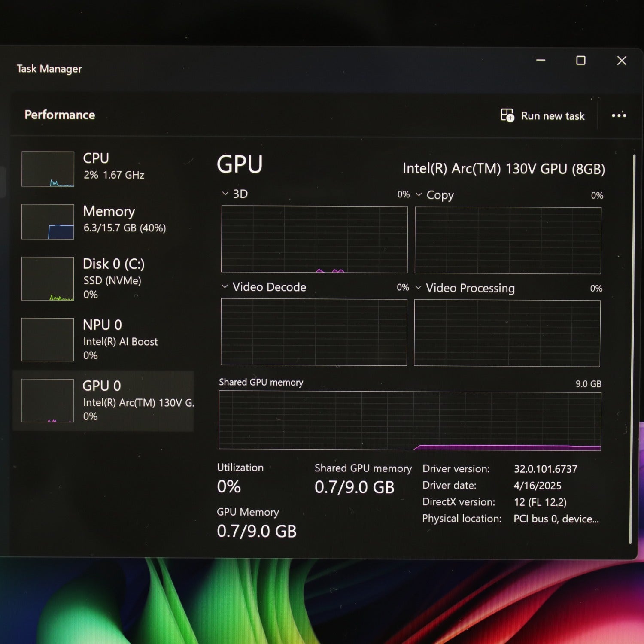Click the Intel(R) AI Boost text
Screen dimensions: 644x644
click(120, 341)
